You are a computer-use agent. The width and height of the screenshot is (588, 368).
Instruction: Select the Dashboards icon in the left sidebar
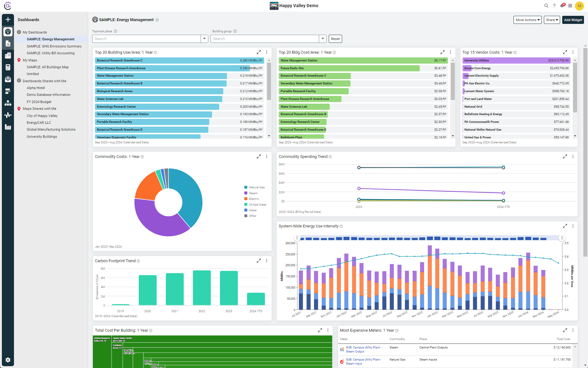8,31
